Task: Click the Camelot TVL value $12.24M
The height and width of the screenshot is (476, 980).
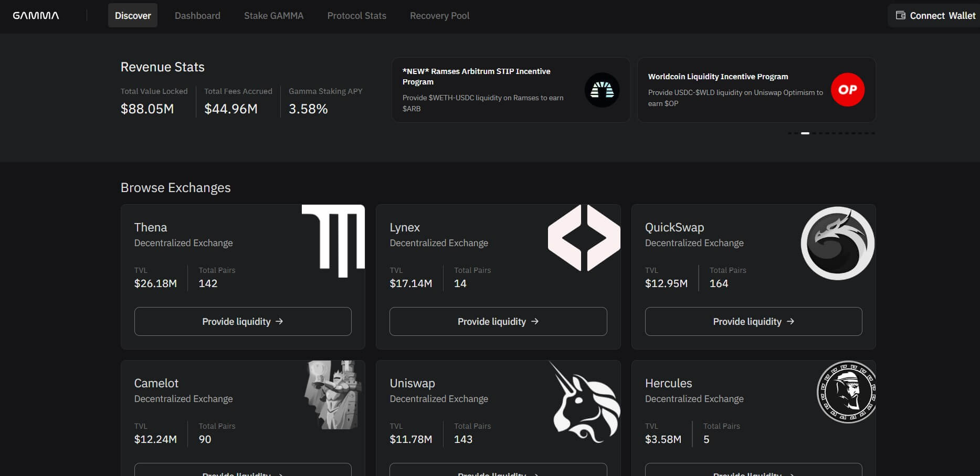Action: [x=155, y=439]
